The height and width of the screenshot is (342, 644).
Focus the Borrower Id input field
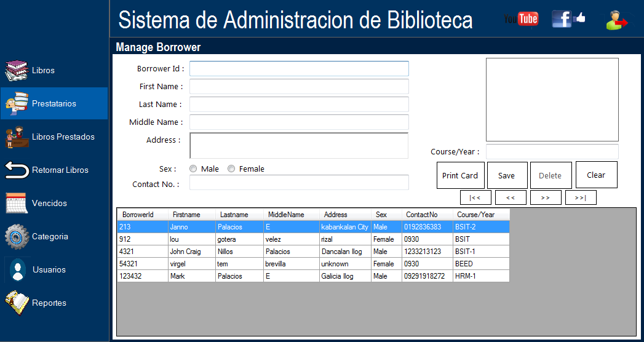point(299,69)
